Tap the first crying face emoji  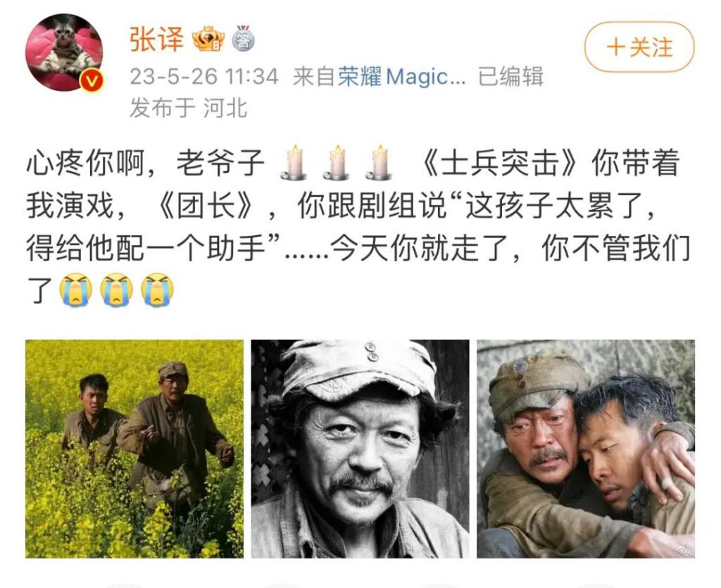coord(76,289)
